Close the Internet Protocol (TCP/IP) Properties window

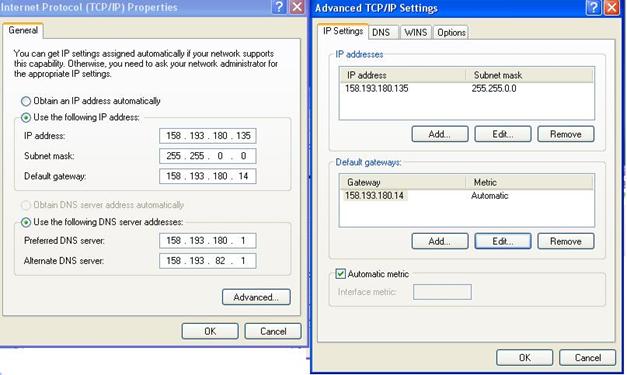pos(297,7)
